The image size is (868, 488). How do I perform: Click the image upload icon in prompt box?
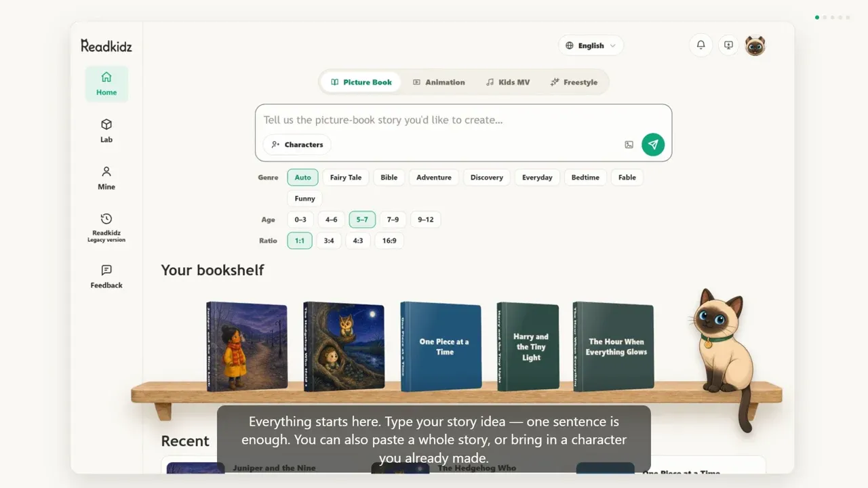(x=629, y=144)
